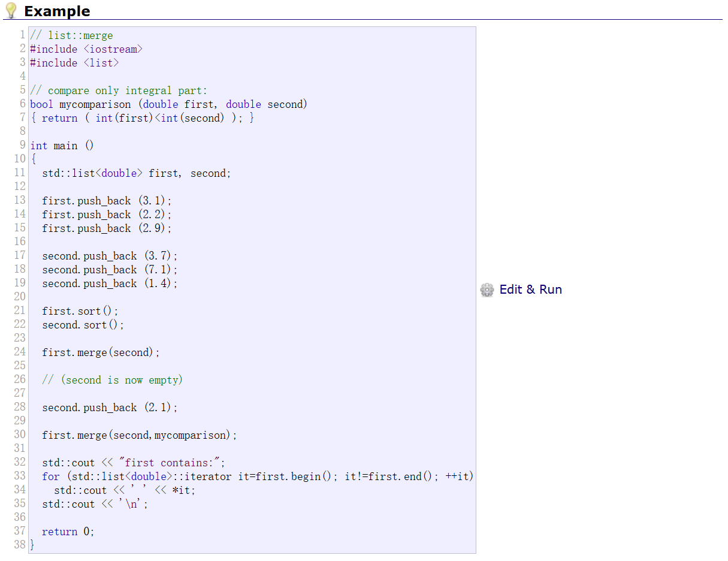Click the 'second.push_back (7.1);' line

(110, 270)
